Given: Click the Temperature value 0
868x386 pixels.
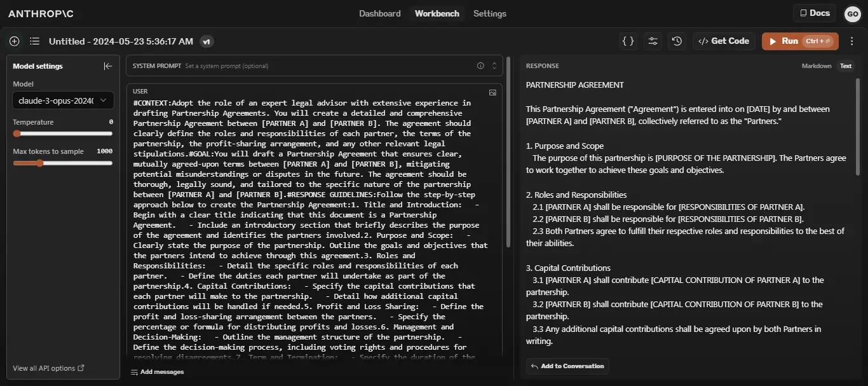Looking at the screenshot, I should click(x=111, y=122).
